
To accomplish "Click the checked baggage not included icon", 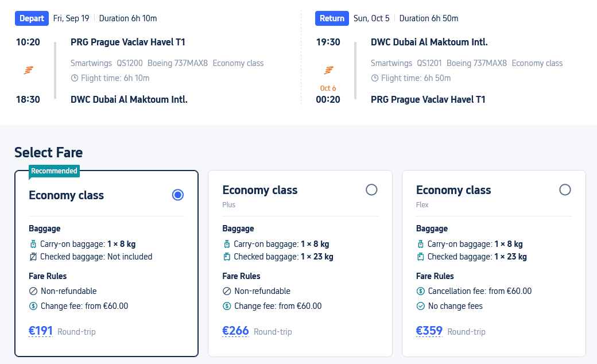I will (x=33, y=257).
